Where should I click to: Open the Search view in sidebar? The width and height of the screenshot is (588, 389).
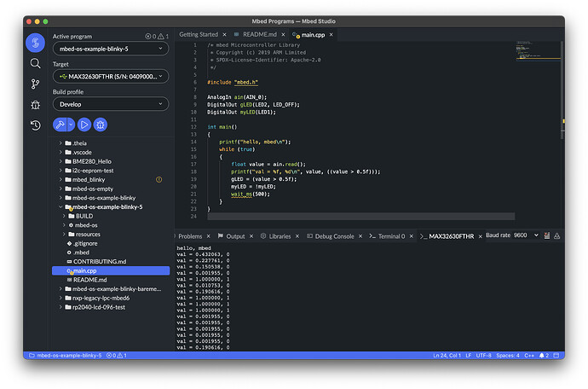click(35, 63)
